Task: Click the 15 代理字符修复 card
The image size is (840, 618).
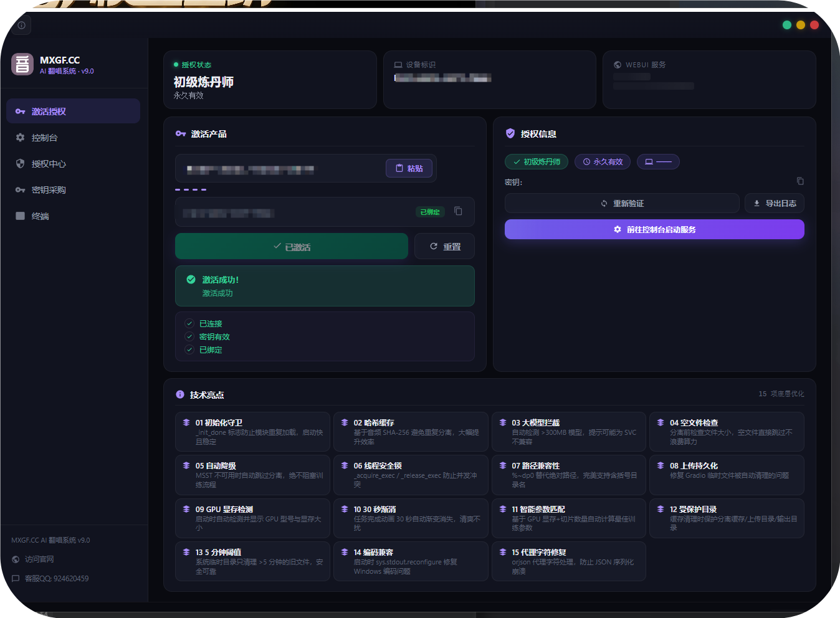Action: pyautogui.click(x=569, y=561)
